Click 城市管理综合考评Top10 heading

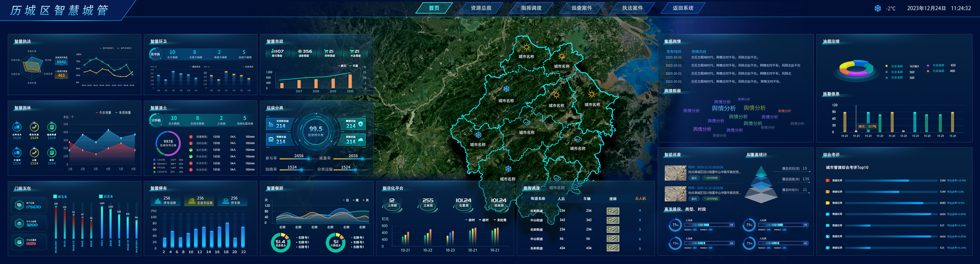[x=847, y=168]
